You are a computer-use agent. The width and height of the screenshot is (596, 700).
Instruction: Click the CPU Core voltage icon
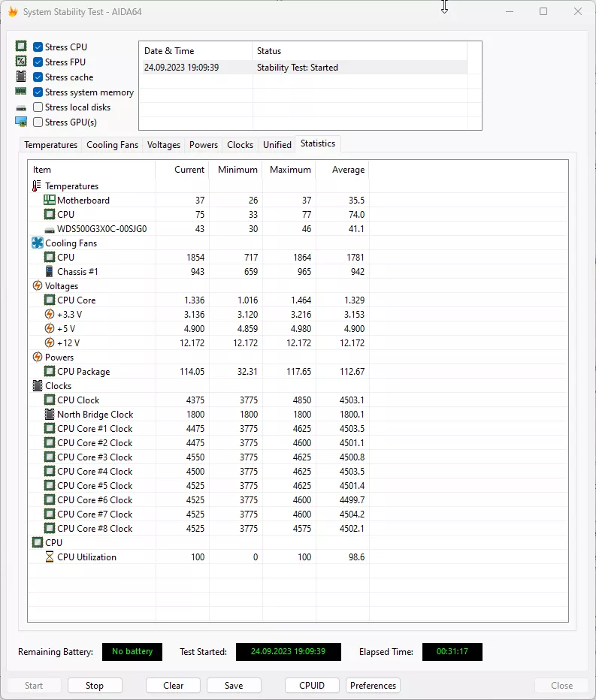pyautogui.click(x=50, y=300)
